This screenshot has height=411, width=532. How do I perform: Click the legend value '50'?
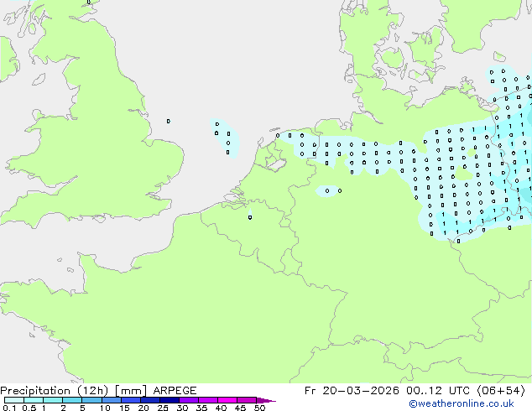(x=259, y=408)
